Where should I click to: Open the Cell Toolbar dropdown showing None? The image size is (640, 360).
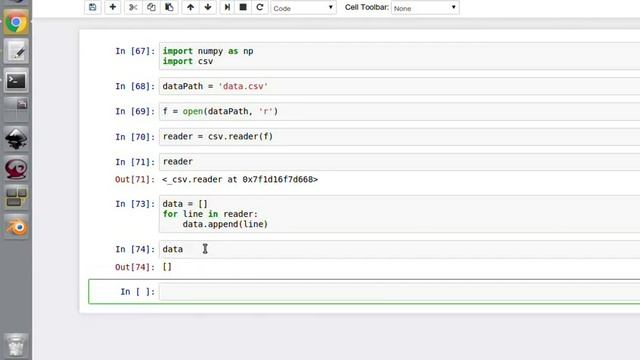coord(425,8)
